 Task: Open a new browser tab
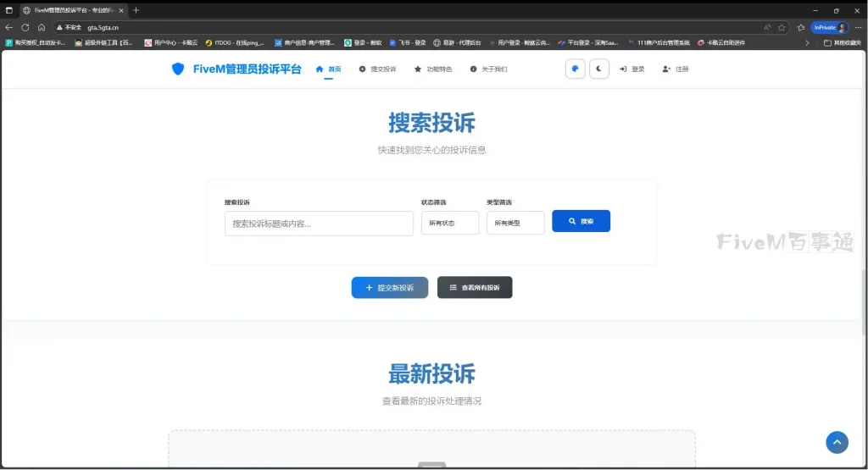pyautogui.click(x=136, y=10)
